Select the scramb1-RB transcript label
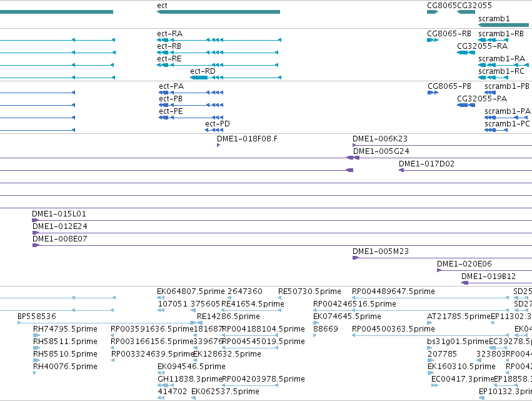The image size is (532, 401). click(x=501, y=34)
